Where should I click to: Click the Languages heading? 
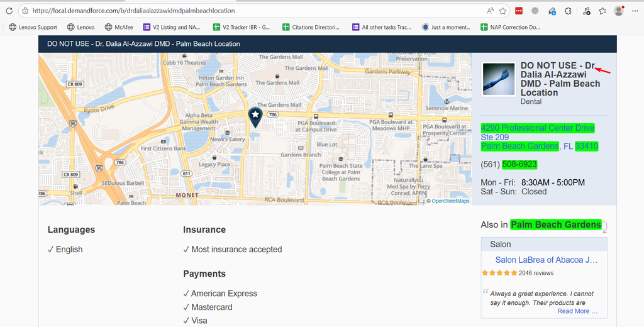[72, 230]
